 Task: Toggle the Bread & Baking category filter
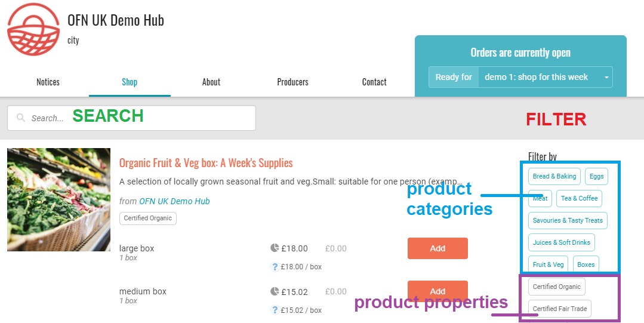click(554, 176)
